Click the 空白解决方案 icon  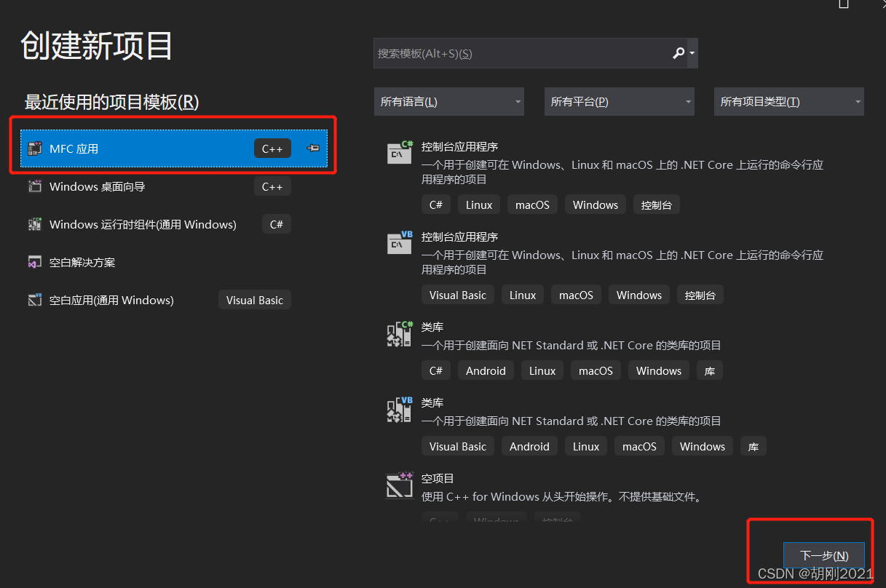tap(35, 262)
